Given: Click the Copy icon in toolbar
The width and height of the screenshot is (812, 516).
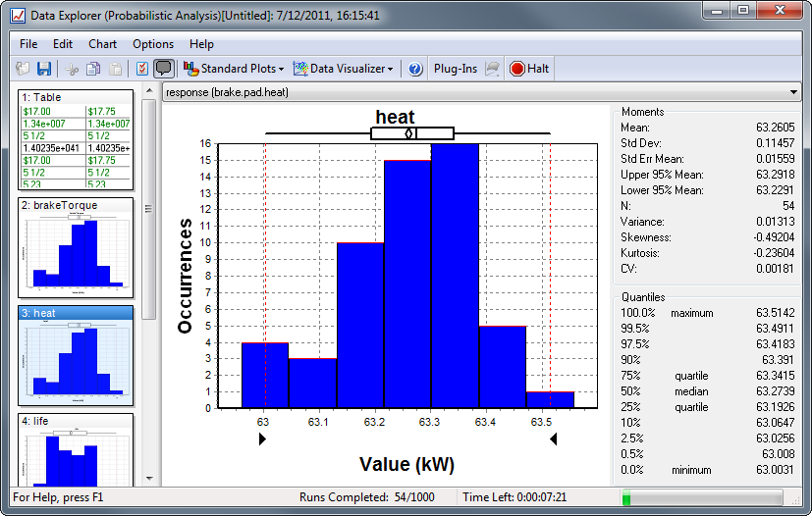Looking at the screenshot, I should (x=93, y=69).
